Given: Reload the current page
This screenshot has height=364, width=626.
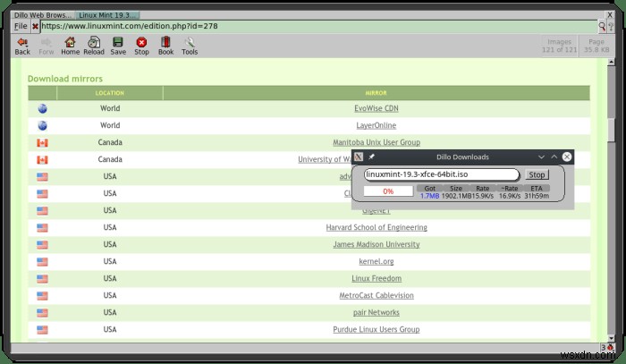Looking at the screenshot, I should click(x=94, y=47).
